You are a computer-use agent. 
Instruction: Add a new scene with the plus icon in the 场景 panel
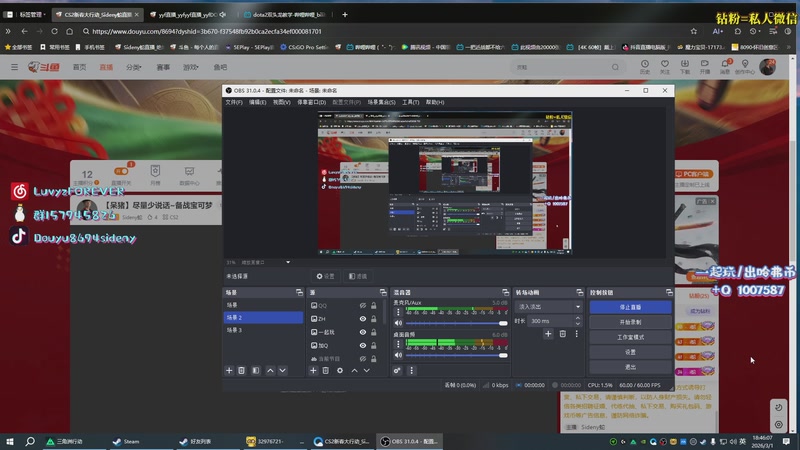coord(229,370)
